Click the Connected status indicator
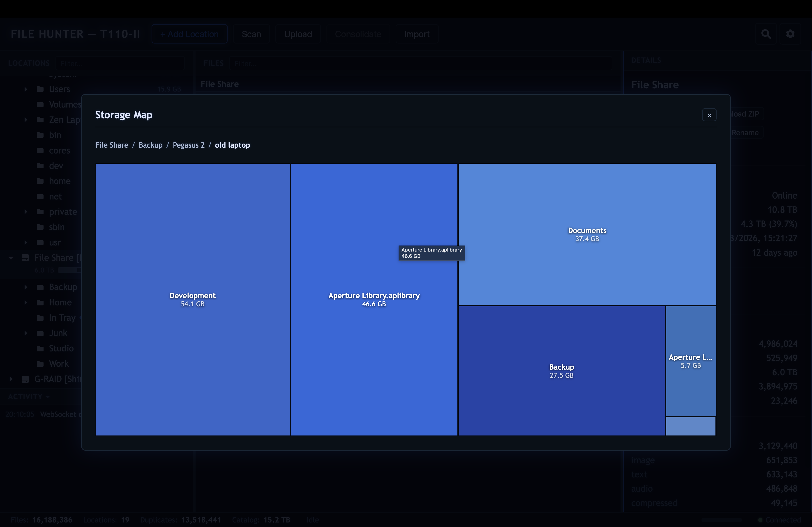Screen dimensions: 812x527 [779, 520]
